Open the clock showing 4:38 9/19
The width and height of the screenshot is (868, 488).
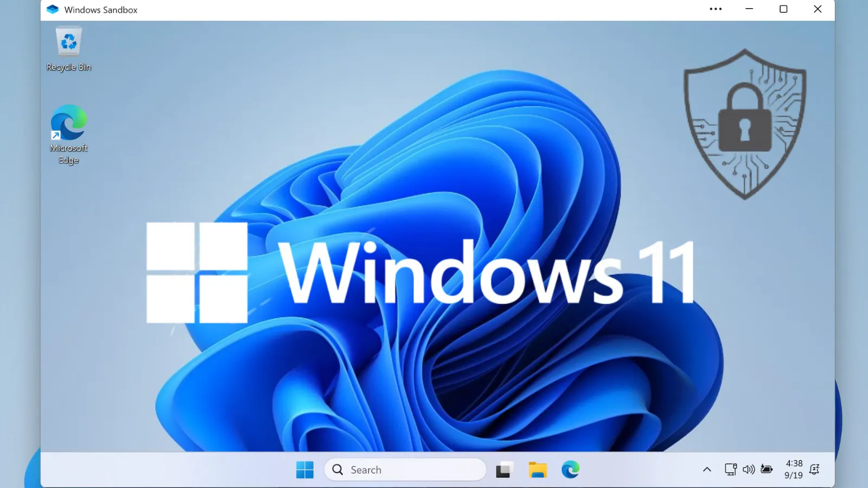coord(794,470)
